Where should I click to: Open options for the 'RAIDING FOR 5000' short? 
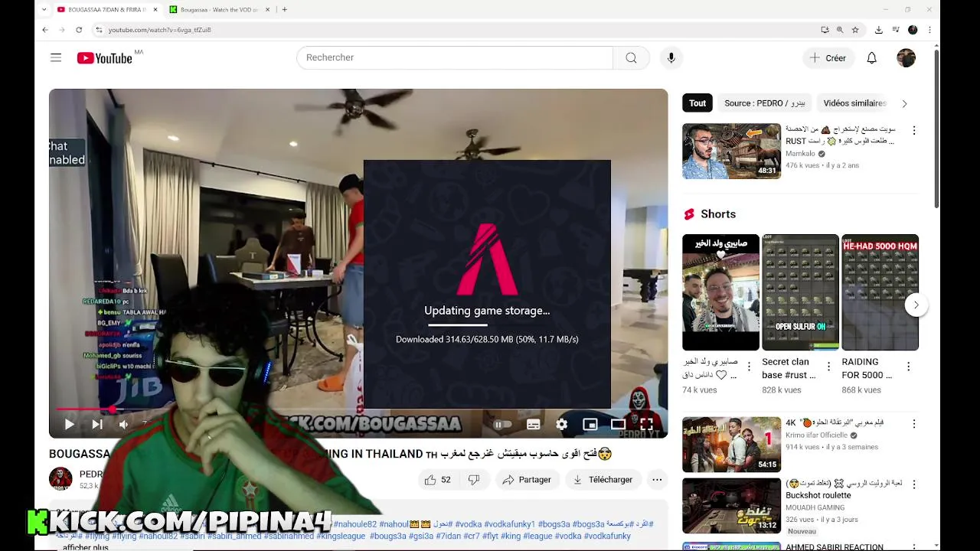(x=908, y=367)
